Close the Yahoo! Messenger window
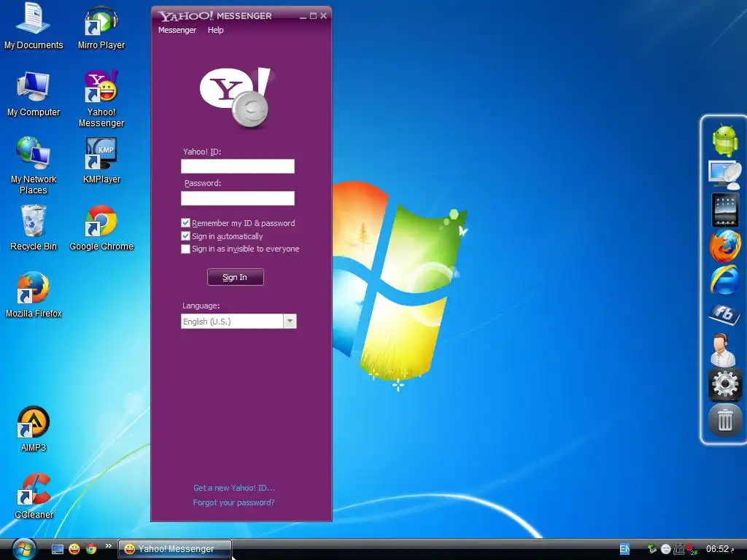Image resolution: width=747 pixels, height=560 pixels. tap(323, 16)
